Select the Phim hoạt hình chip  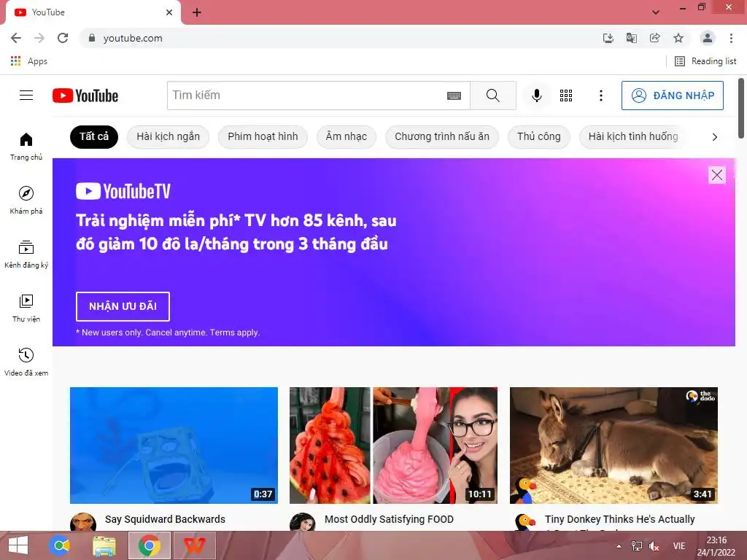click(x=263, y=136)
